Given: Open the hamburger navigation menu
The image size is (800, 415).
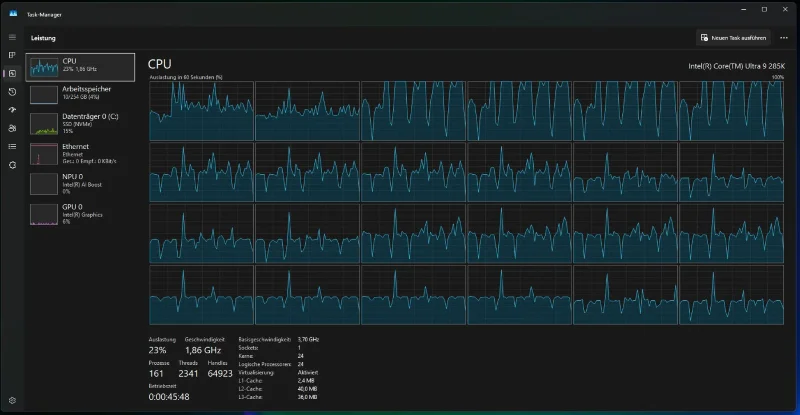Looking at the screenshot, I should pyautogui.click(x=12, y=37).
